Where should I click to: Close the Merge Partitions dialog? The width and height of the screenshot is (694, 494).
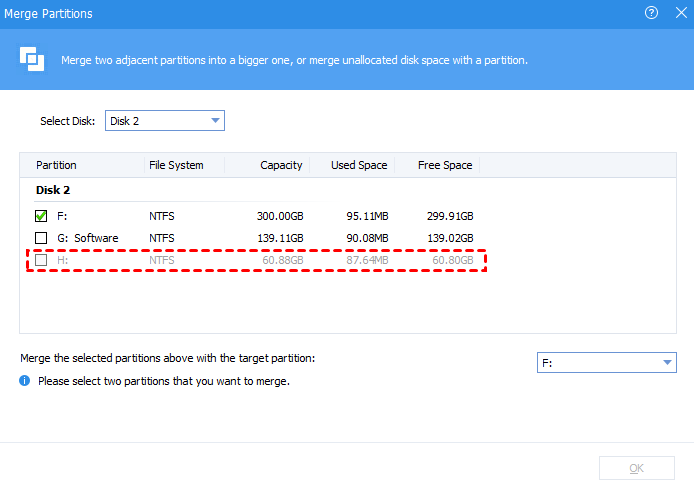(682, 13)
